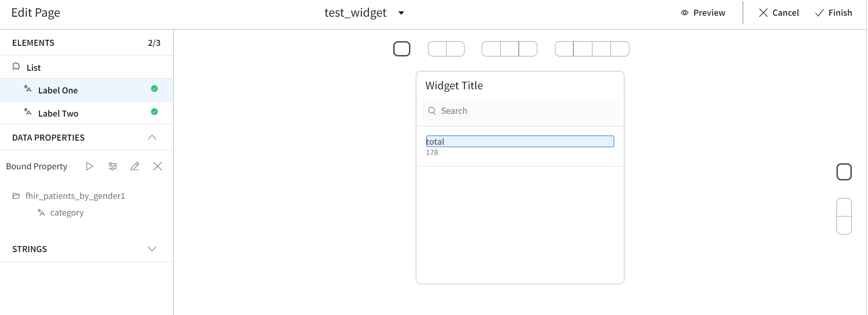
Task: Remove the bound property with the X icon
Action: point(157,166)
